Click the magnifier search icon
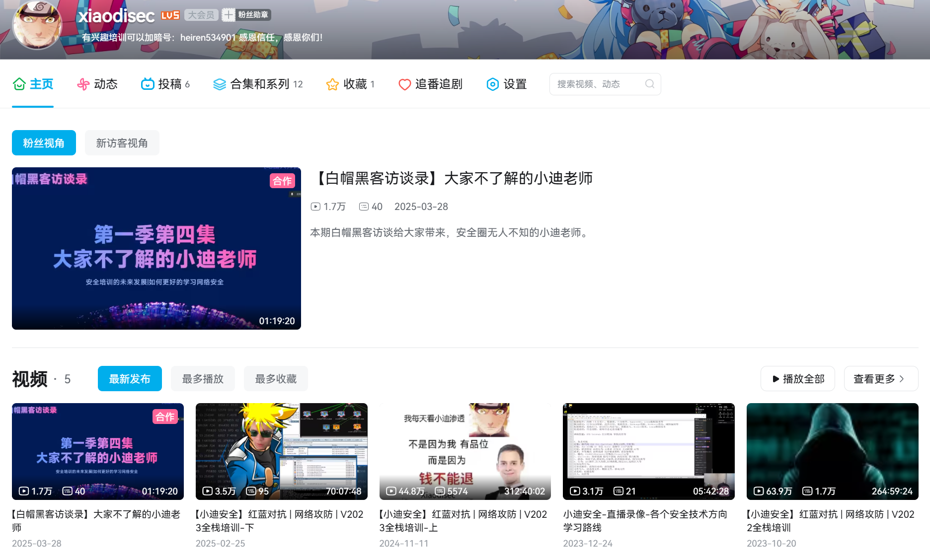Image resolution: width=930 pixels, height=560 pixels. (x=649, y=84)
